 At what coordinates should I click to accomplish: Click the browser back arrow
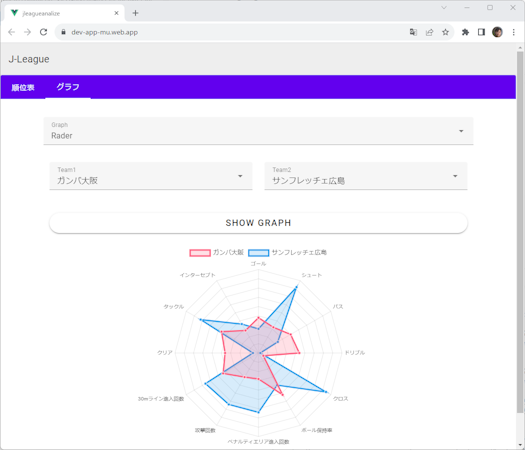pyautogui.click(x=11, y=32)
